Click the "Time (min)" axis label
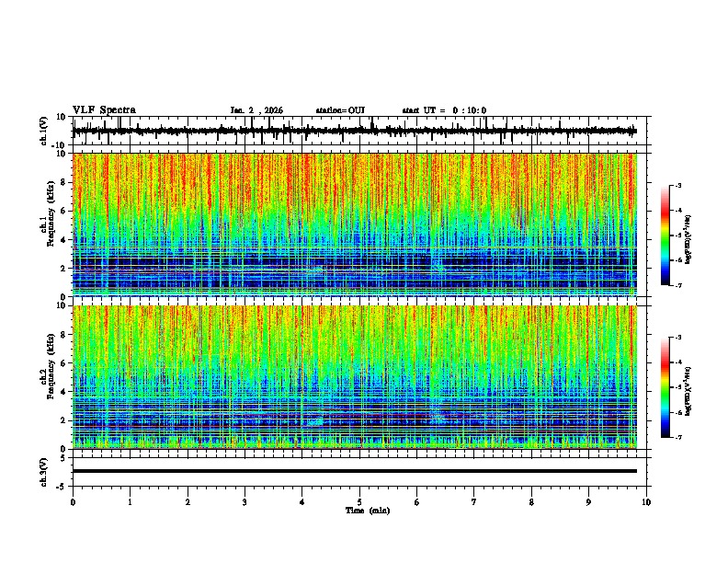This screenshot has width=728, height=563. [x=368, y=511]
